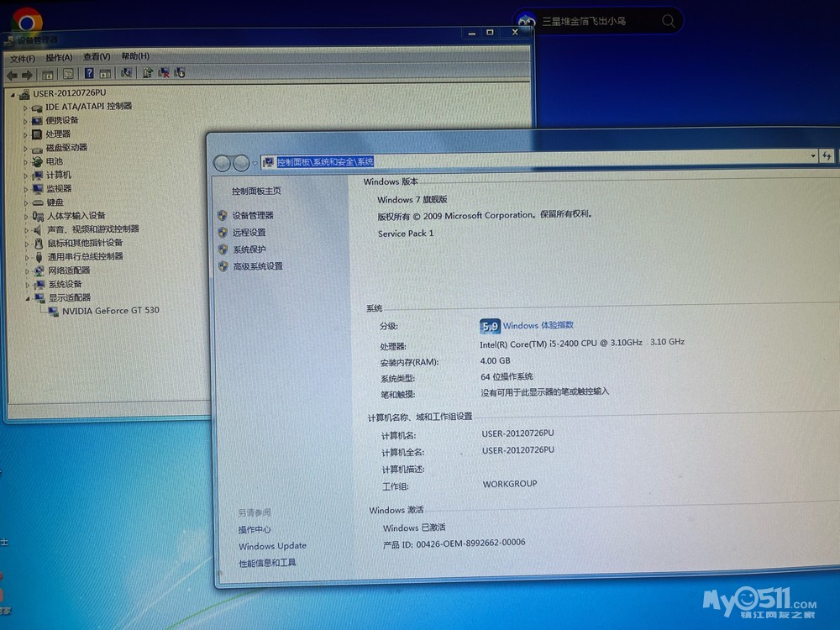
Task: Click the search magnifier in the desktop widget
Action: coord(668,22)
